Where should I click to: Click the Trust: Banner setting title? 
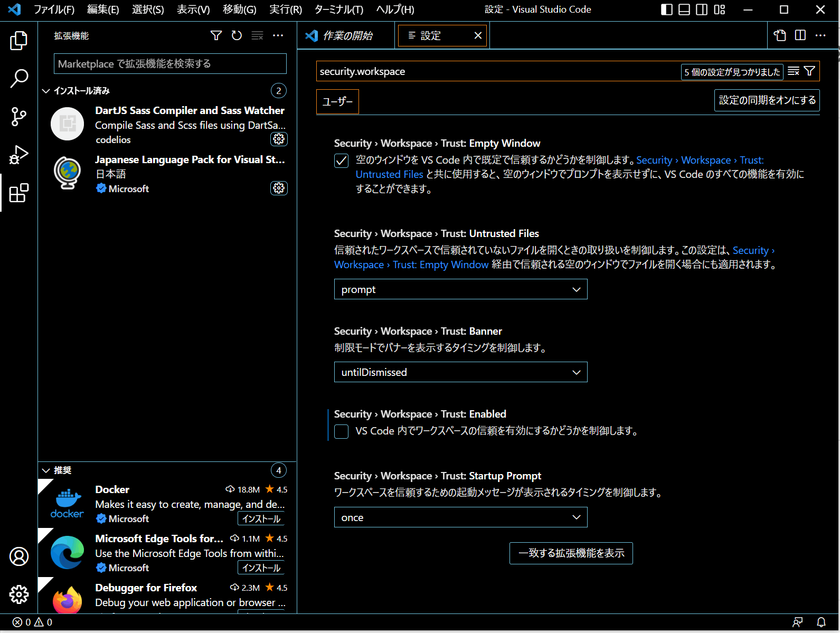pyautogui.click(x=418, y=331)
